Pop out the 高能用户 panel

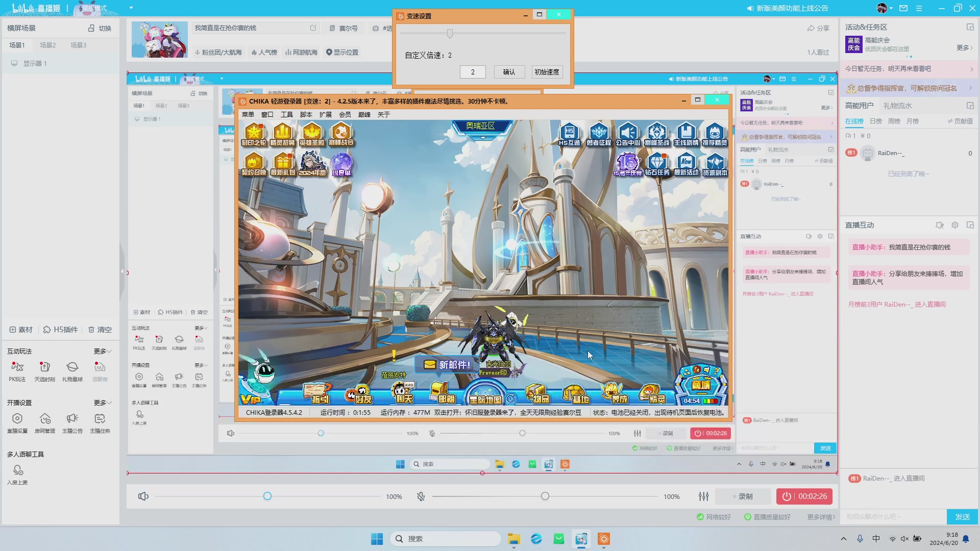coord(970,106)
